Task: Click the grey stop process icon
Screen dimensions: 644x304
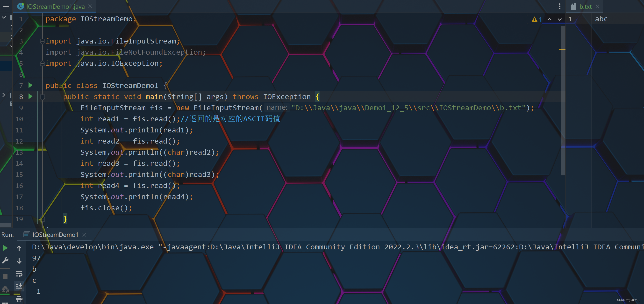Action: 5,276
